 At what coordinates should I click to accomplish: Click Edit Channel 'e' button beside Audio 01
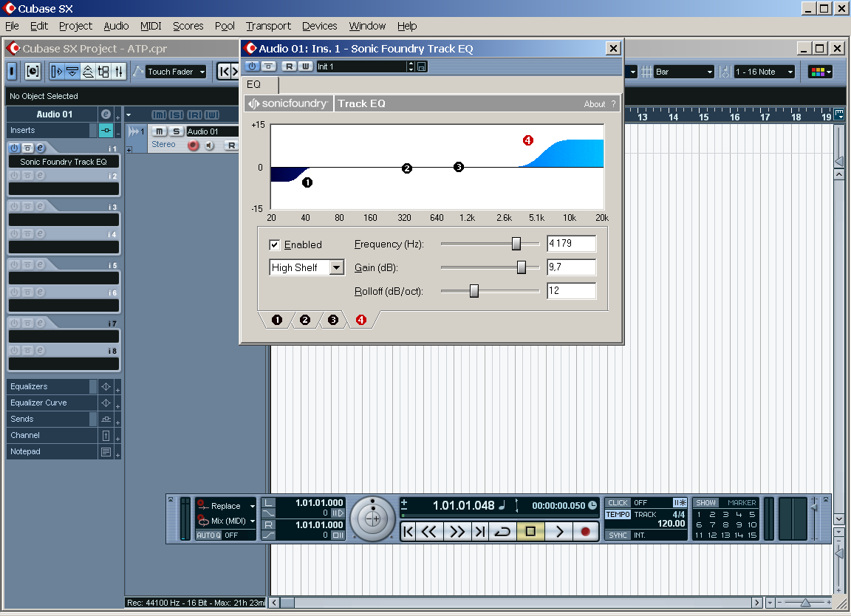point(106,114)
